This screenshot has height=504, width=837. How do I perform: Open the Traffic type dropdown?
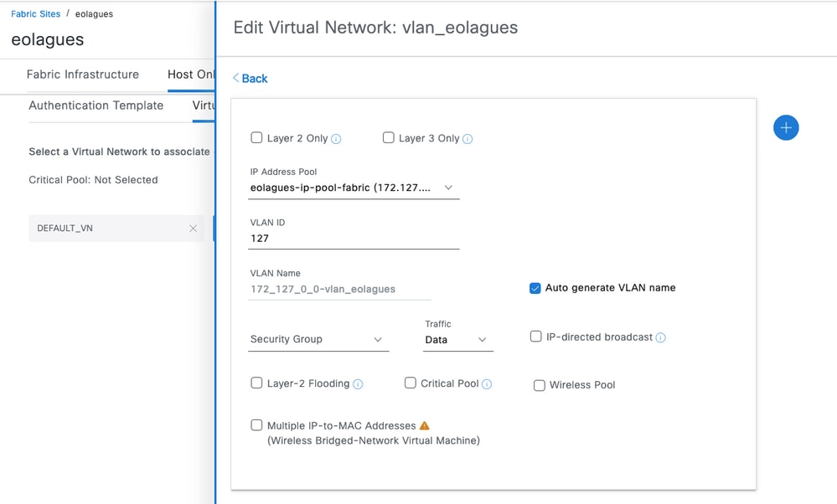tap(457, 340)
